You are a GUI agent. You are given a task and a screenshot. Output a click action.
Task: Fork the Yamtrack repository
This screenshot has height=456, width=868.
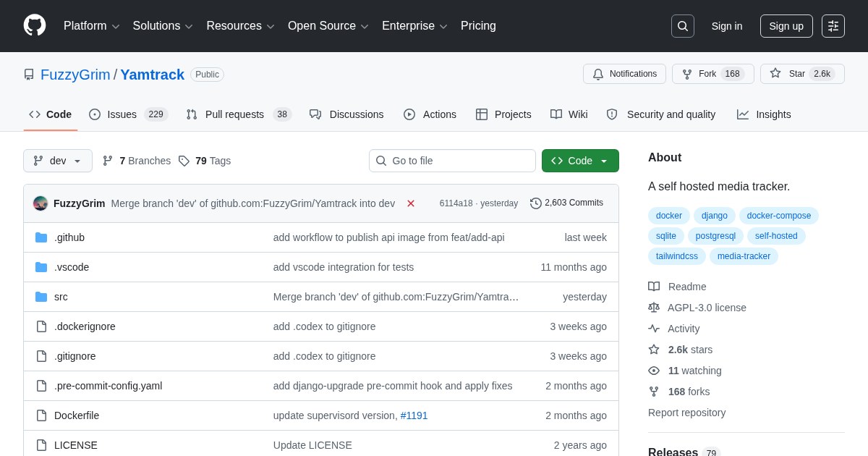point(712,74)
